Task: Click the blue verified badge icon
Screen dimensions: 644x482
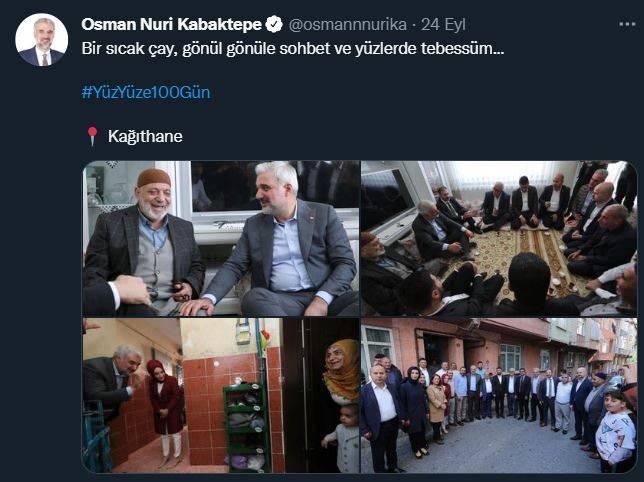Action: [x=274, y=25]
